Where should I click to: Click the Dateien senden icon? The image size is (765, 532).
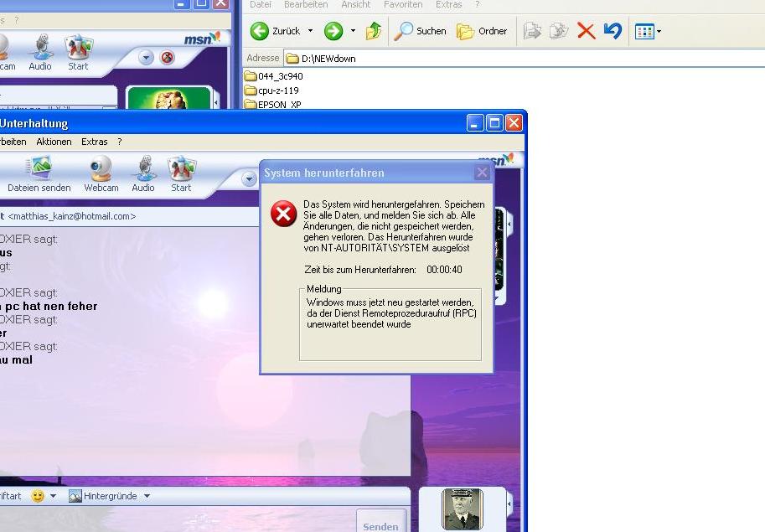click(x=39, y=174)
